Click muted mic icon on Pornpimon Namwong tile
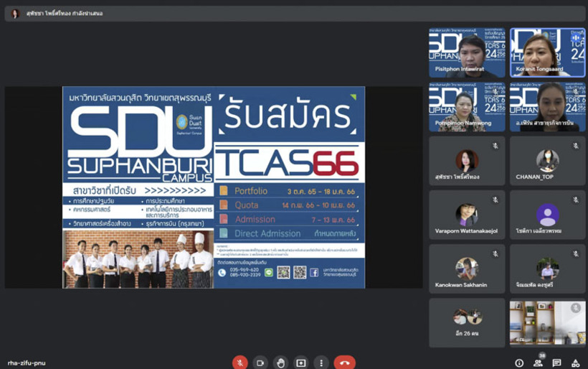The width and height of the screenshot is (588, 369). 495,92
